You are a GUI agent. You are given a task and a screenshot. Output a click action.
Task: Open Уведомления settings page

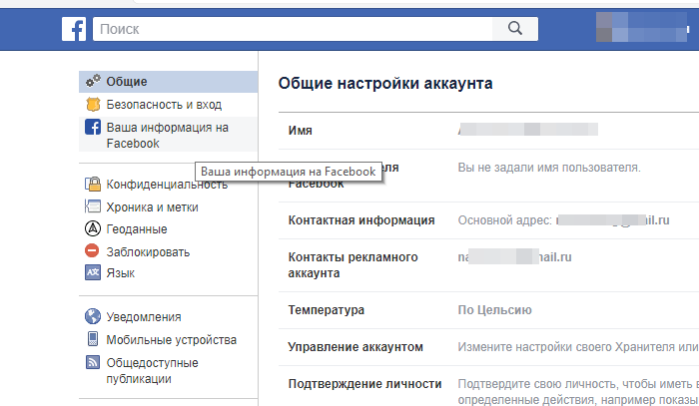144,317
